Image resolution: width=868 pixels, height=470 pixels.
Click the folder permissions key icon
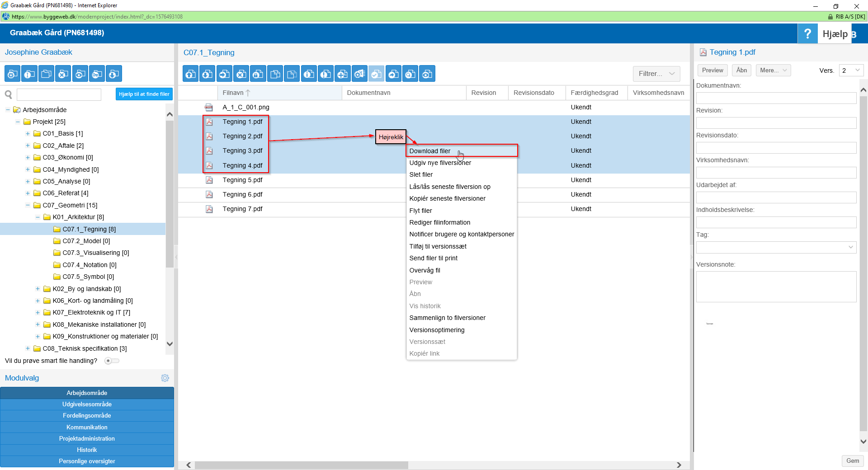(97, 74)
